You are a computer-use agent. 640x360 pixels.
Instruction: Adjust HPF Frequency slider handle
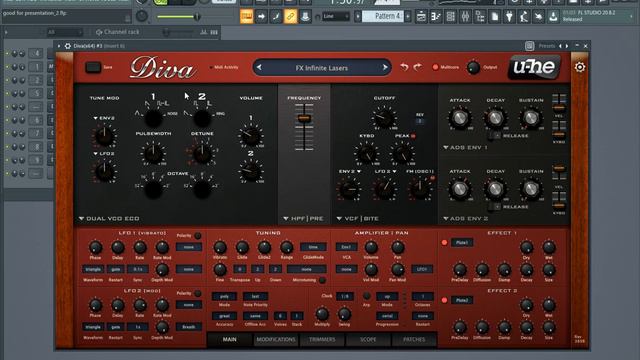(x=304, y=118)
